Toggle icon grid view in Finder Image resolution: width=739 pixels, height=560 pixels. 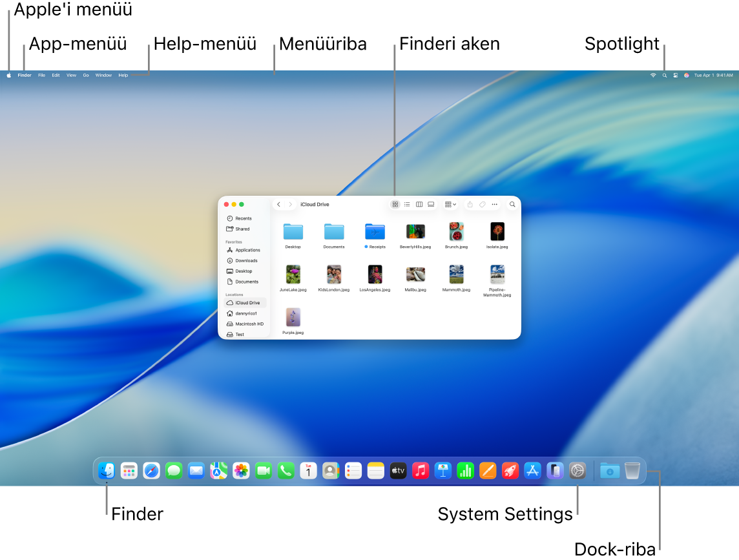[395, 204]
